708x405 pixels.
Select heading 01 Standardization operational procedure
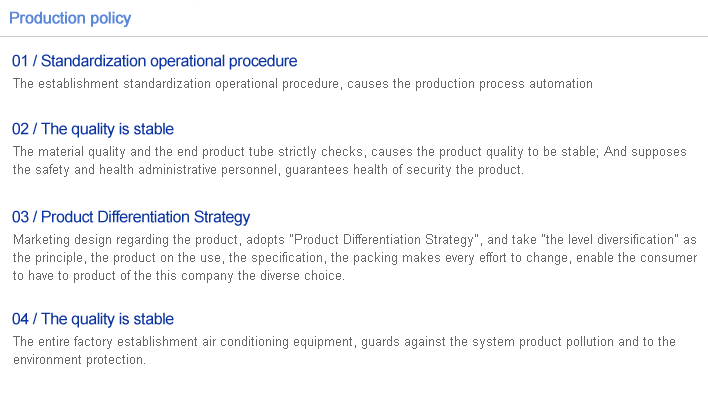(x=154, y=61)
